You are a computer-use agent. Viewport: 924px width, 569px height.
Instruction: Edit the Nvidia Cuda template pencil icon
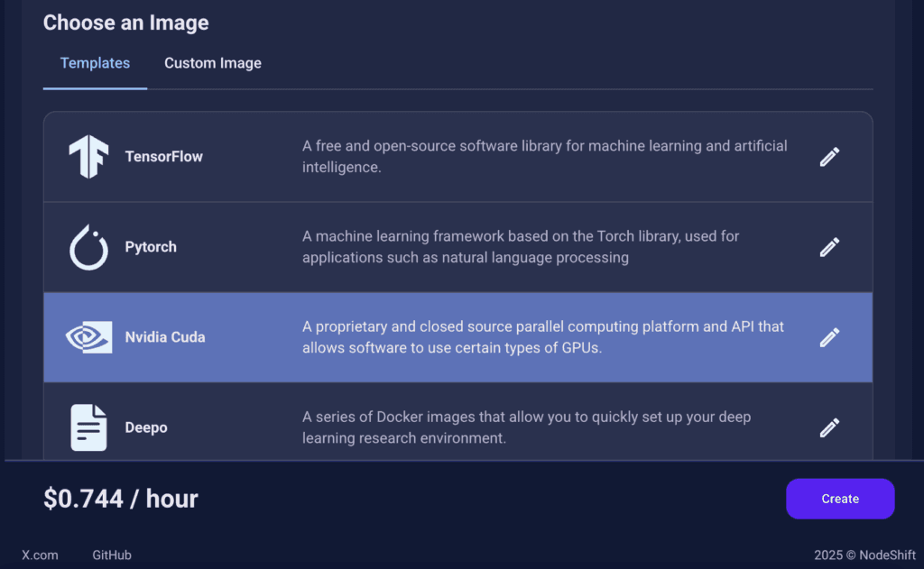(830, 337)
